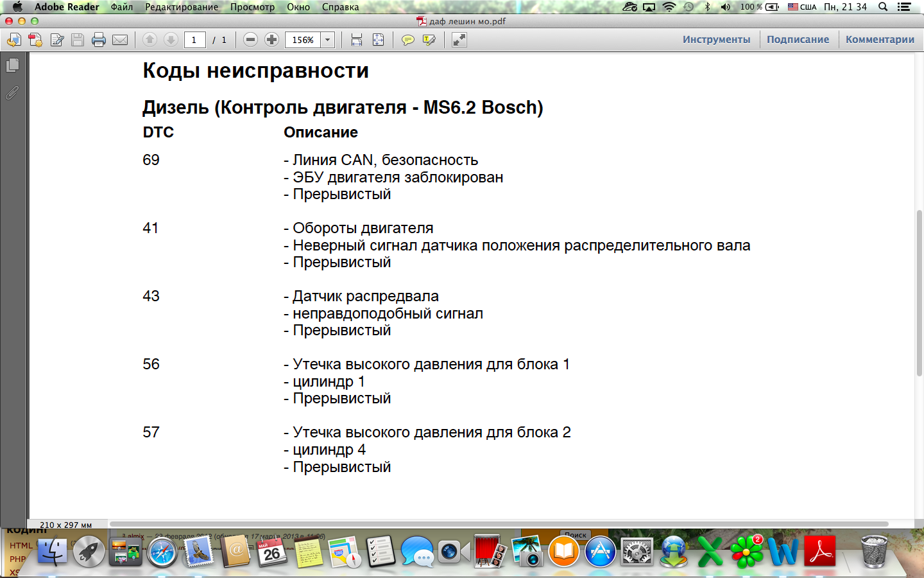Click the sign/edit document pencil icon
Image resolution: width=924 pixels, height=578 pixels.
click(56, 40)
